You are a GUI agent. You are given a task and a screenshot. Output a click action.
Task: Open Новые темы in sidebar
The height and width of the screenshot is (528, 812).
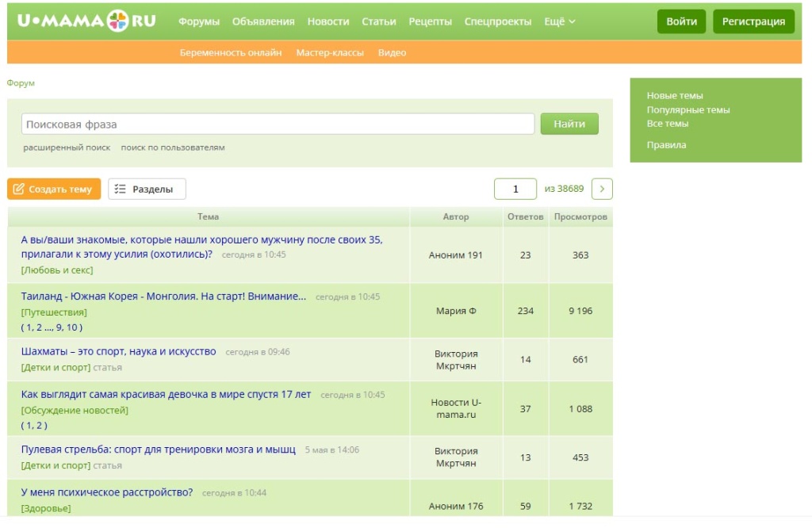click(675, 96)
